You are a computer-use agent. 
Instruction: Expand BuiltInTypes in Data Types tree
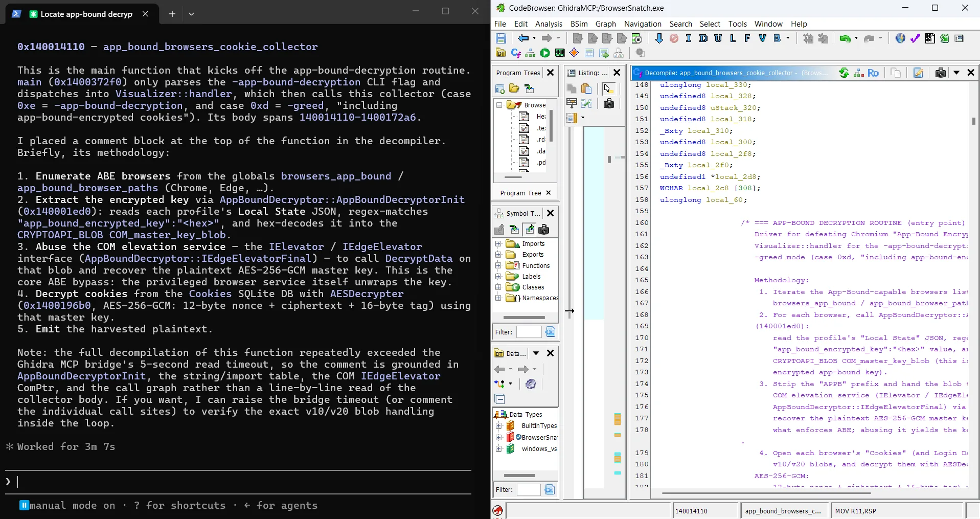click(499, 425)
